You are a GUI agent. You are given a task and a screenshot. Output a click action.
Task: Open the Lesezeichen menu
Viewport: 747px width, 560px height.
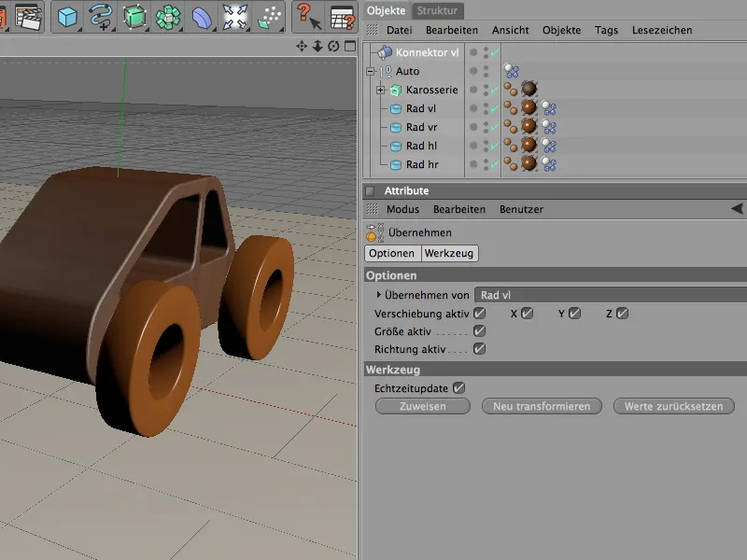662,31
